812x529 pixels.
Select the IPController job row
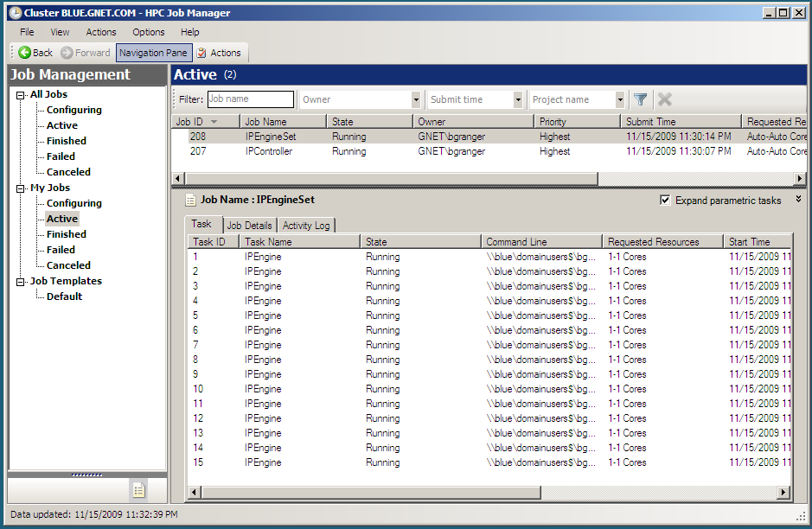(x=268, y=151)
